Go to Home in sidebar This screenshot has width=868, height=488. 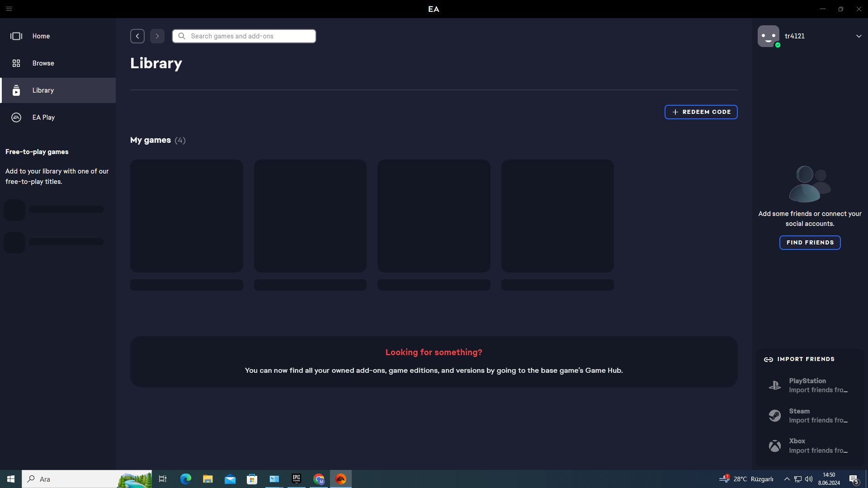(58, 36)
